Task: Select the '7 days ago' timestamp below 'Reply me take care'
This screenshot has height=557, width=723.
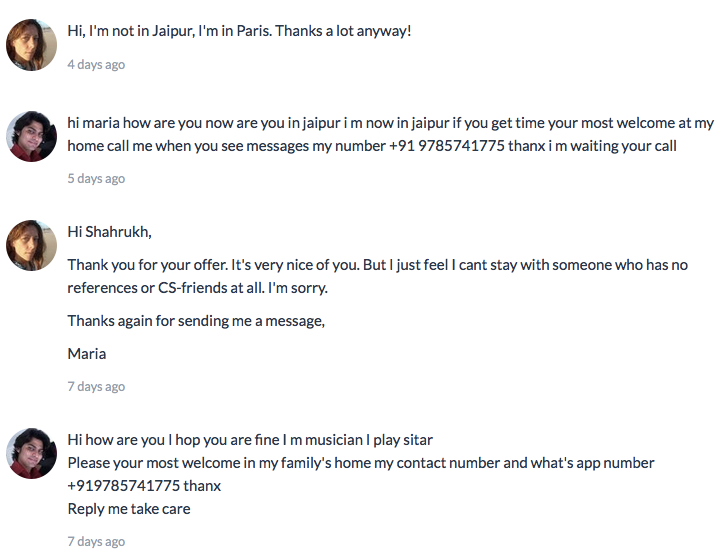Action: pyautogui.click(x=96, y=541)
